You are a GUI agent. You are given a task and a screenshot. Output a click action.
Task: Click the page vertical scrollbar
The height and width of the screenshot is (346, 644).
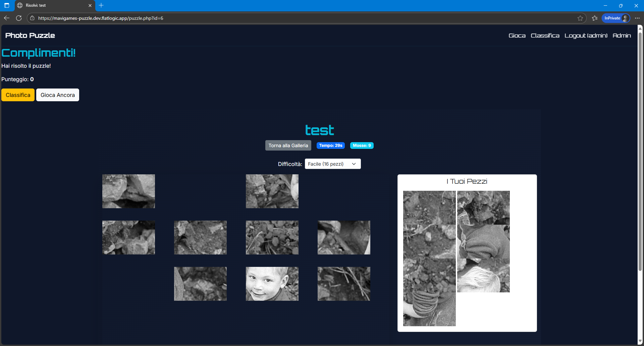(640, 151)
